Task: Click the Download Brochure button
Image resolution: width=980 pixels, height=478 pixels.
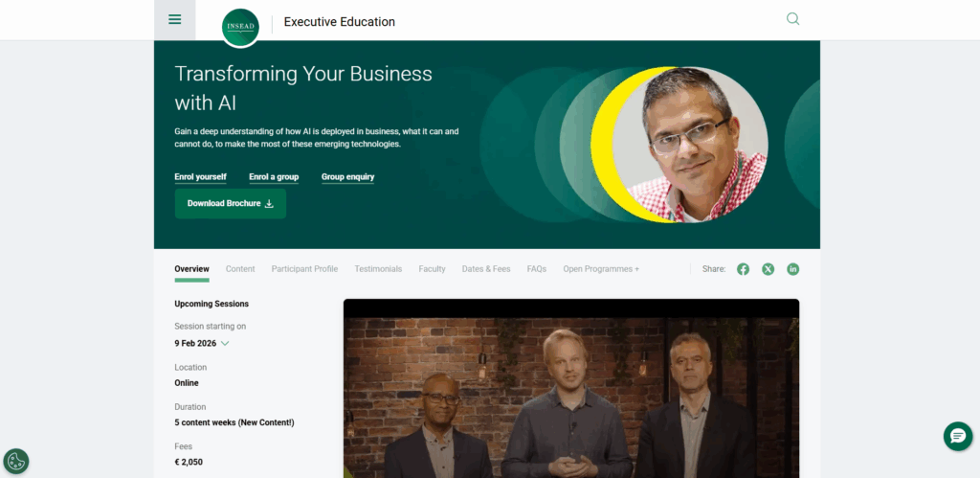Action: point(231,203)
